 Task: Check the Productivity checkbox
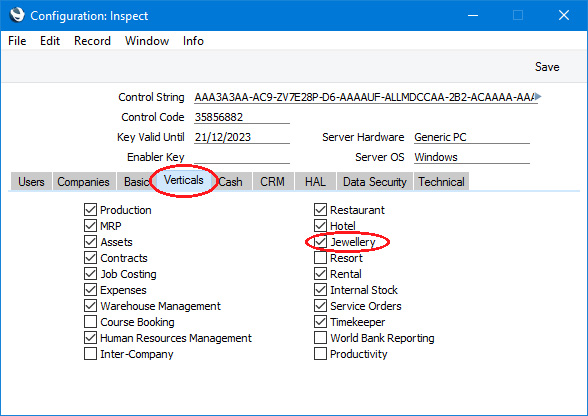320,354
